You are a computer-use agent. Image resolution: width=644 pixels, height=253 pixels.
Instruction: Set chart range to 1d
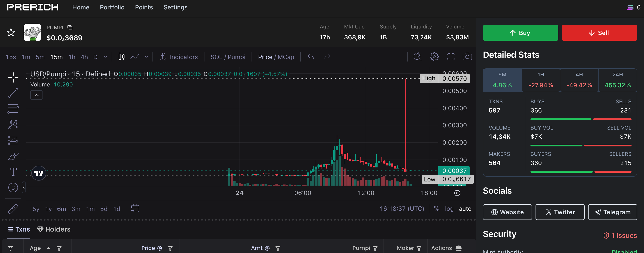pos(117,209)
